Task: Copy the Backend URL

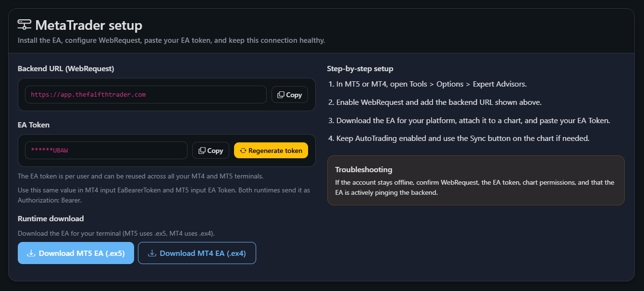Action: click(x=290, y=95)
